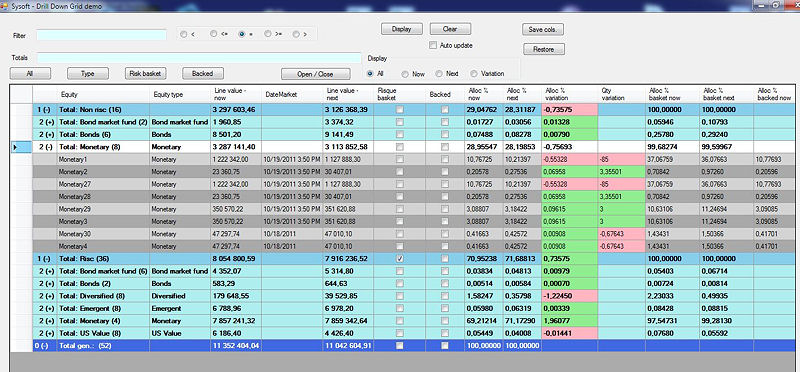This screenshot has height=372, width=800.
Task: Select the greater-or-equal filter radio button
Action: point(268,34)
